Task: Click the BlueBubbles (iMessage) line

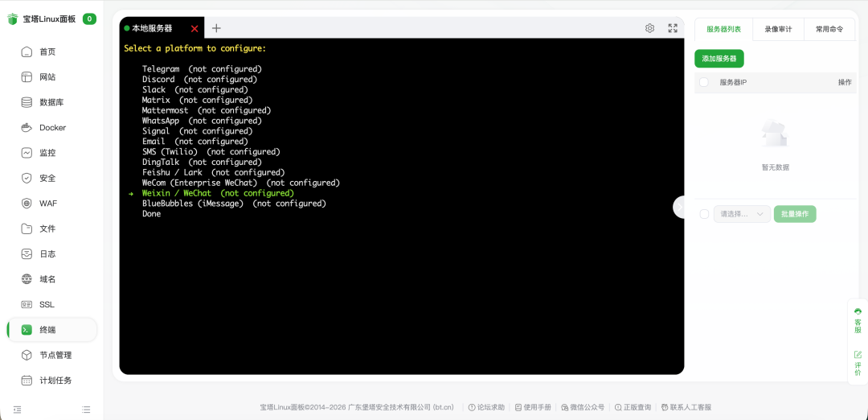Action: pos(234,204)
